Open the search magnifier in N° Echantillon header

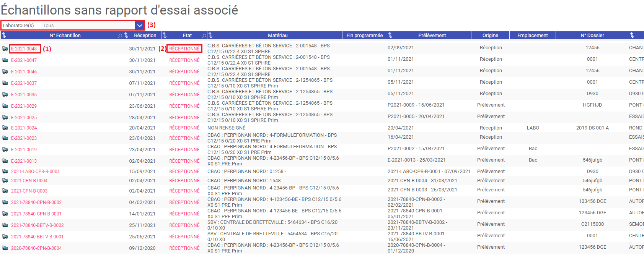[x=120, y=36]
